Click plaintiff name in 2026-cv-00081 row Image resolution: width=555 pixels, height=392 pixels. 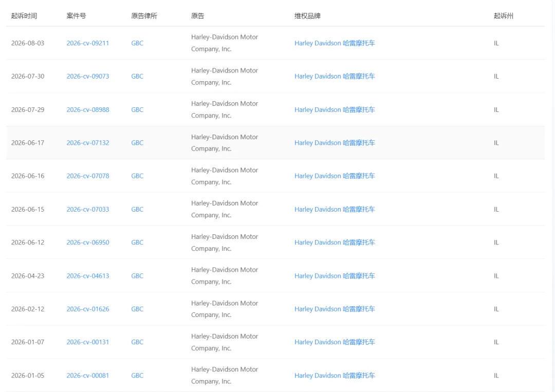click(x=225, y=376)
